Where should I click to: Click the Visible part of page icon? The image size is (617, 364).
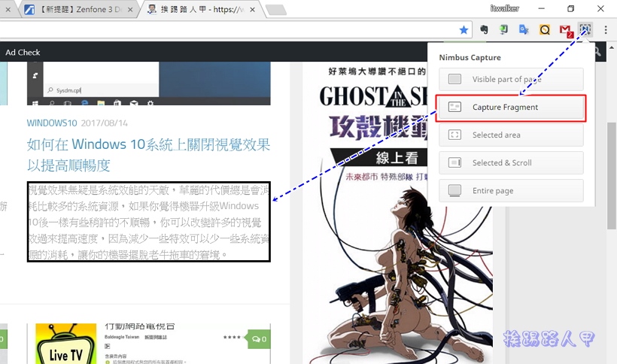pyautogui.click(x=455, y=79)
